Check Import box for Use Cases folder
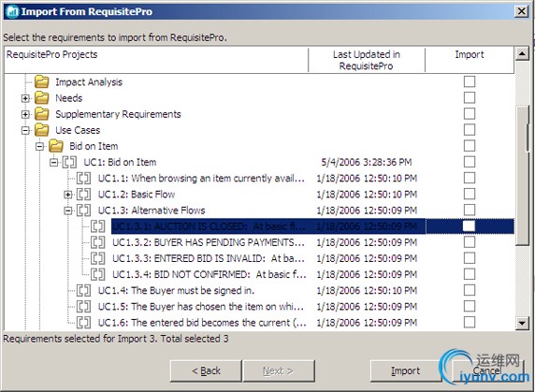 470,130
